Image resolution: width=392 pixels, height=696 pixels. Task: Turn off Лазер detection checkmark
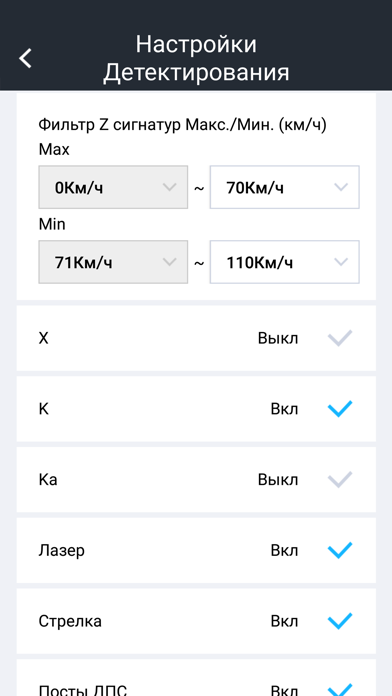pos(340,550)
